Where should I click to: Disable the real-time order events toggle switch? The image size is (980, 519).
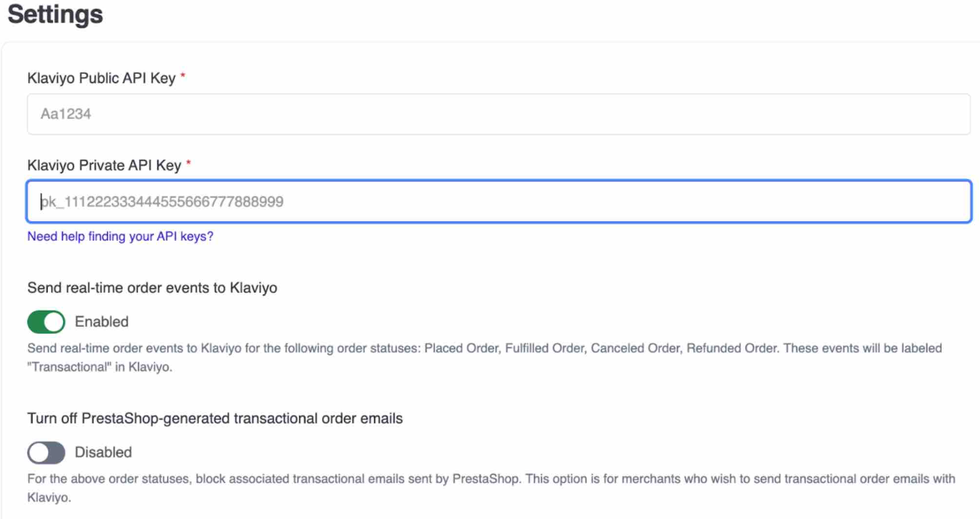coord(46,322)
